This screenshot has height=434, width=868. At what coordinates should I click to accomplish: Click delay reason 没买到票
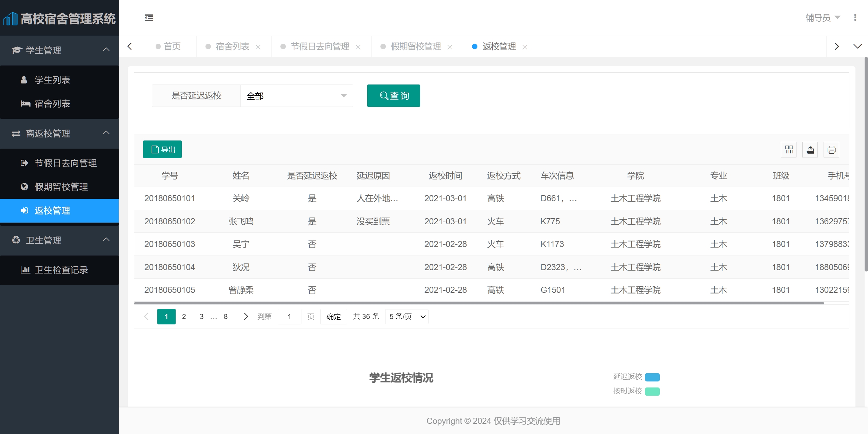(373, 222)
